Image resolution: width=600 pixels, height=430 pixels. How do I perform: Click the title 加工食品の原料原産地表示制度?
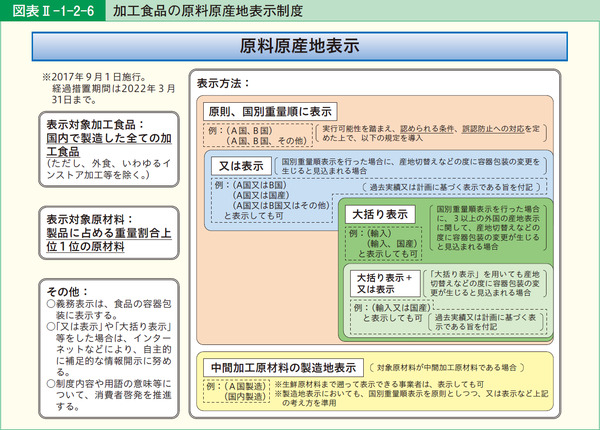(x=208, y=10)
